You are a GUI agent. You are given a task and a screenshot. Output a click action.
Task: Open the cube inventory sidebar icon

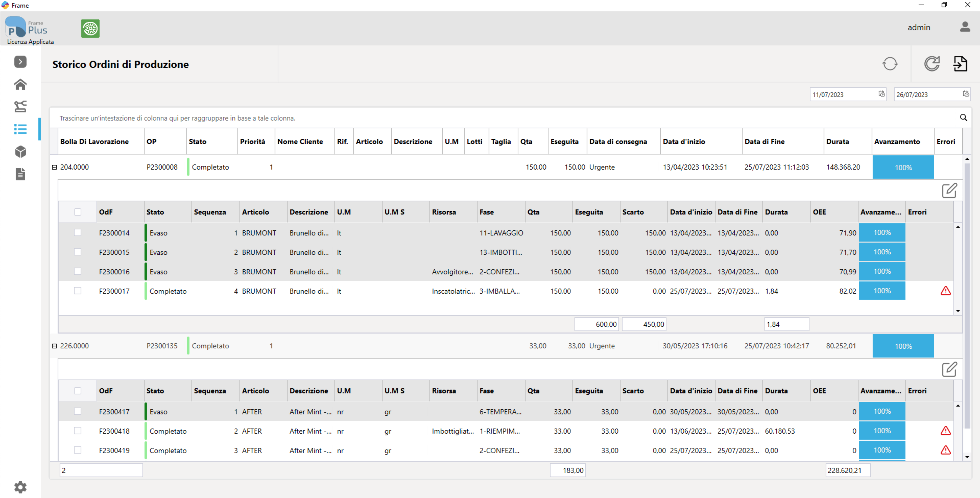pyautogui.click(x=20, y=152)
